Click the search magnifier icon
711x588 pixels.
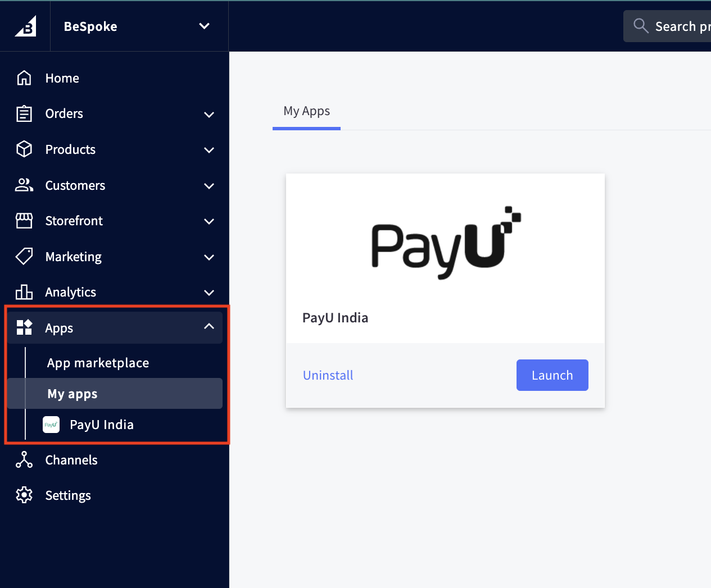pyautogui.click(x=641, y=26)
